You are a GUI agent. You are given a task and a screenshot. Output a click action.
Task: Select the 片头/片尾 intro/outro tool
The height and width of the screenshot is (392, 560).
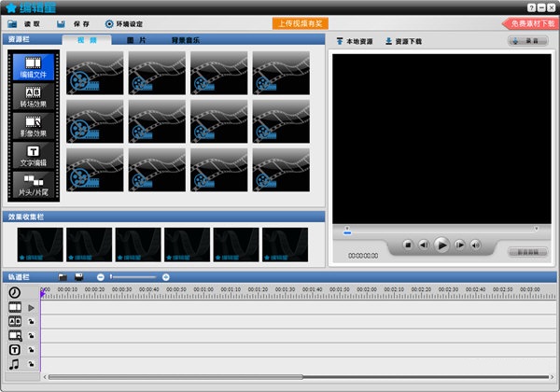[34, 185]
